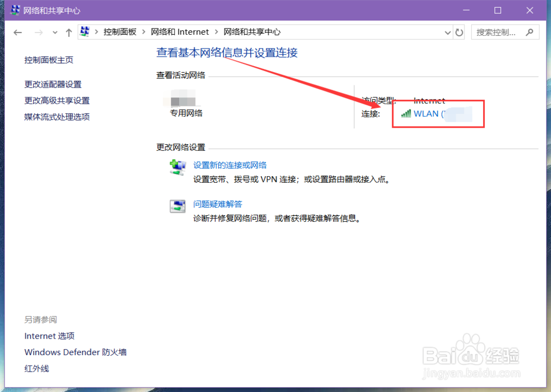Viewport: 551px width, 392px height.
Task: Go back with the back arrow
Action: [x=18, y=32]
